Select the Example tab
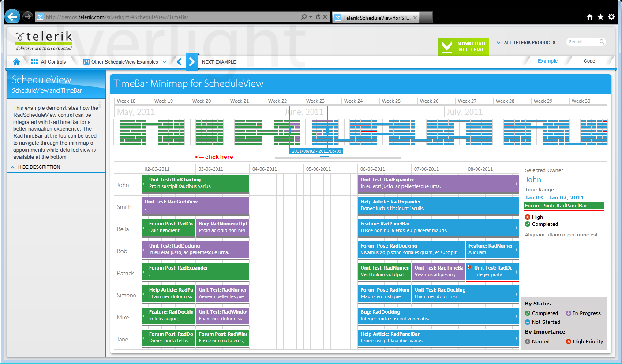The image size is (622, 364). (547, 61)
